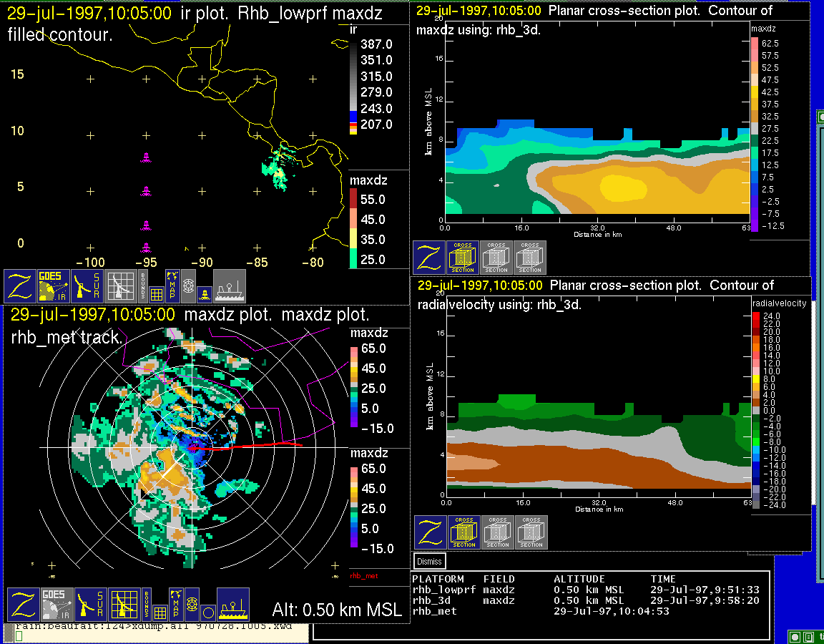Select active CROSS SECTION icon under maxdz cross-section
Screen dimensions: 824x644
(463, 257)
